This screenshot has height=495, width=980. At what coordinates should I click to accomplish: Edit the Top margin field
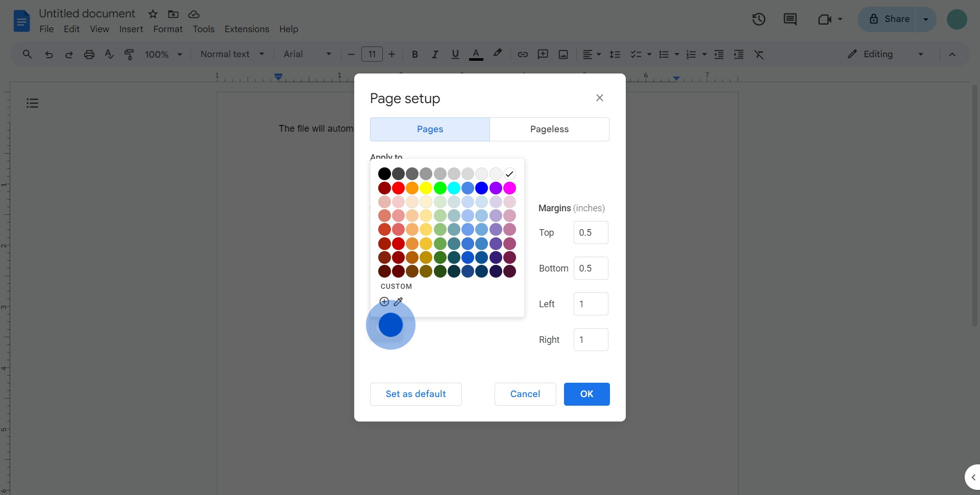point(591,233)
